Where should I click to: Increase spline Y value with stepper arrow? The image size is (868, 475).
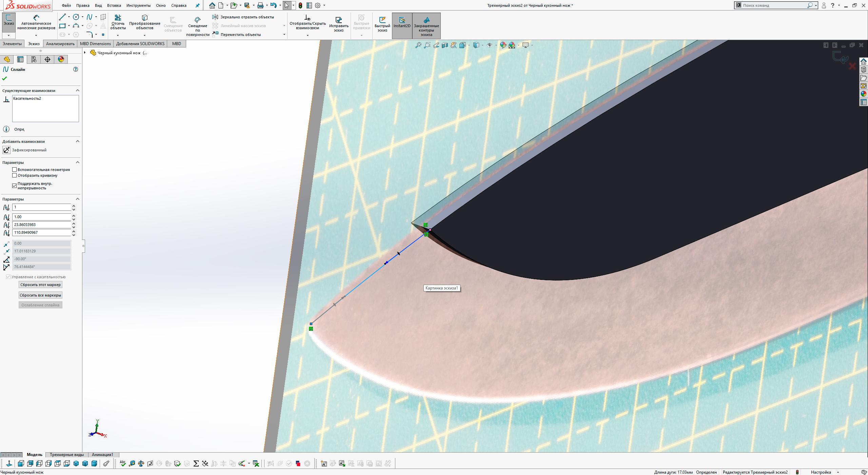point(73,223)
